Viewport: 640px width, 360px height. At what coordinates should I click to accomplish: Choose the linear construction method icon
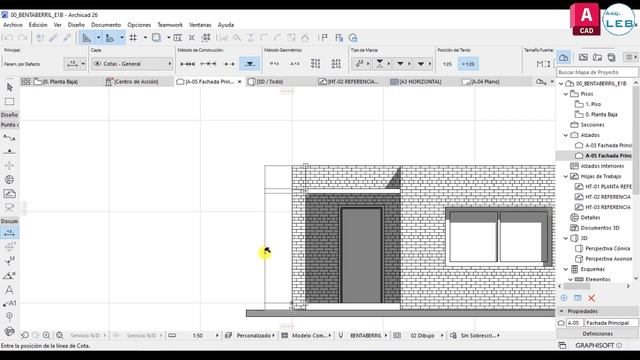coord(187,64)
